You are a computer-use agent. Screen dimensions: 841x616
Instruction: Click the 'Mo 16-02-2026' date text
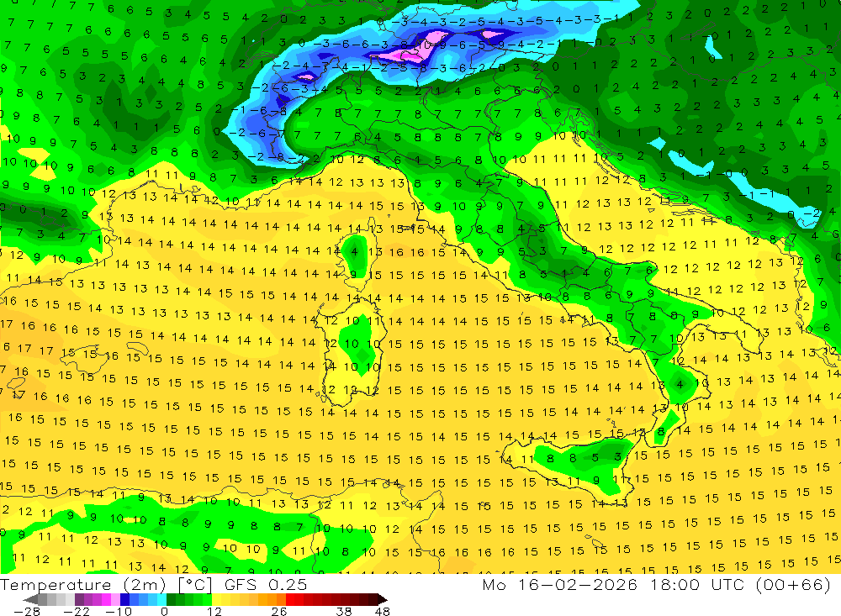559,584
